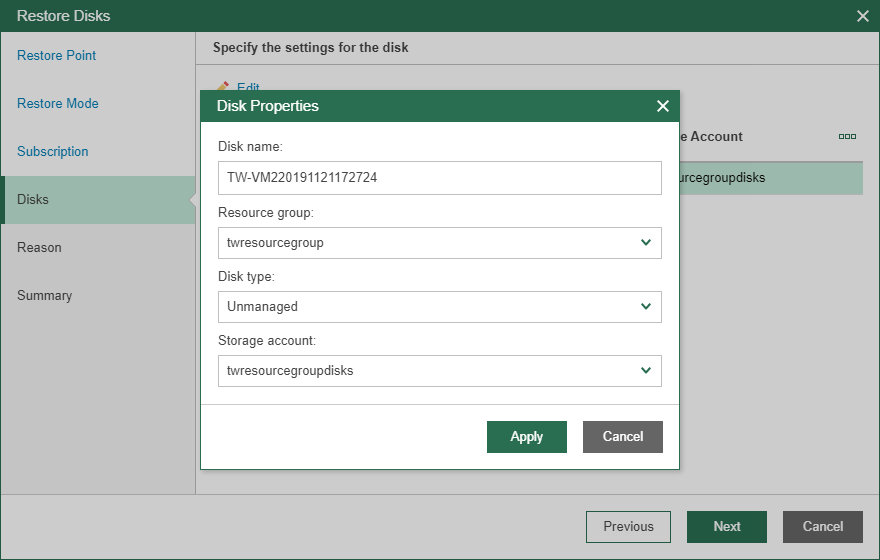The image size is (880, 560).
Task: Open the Summary step
Action: click(45, 295)
